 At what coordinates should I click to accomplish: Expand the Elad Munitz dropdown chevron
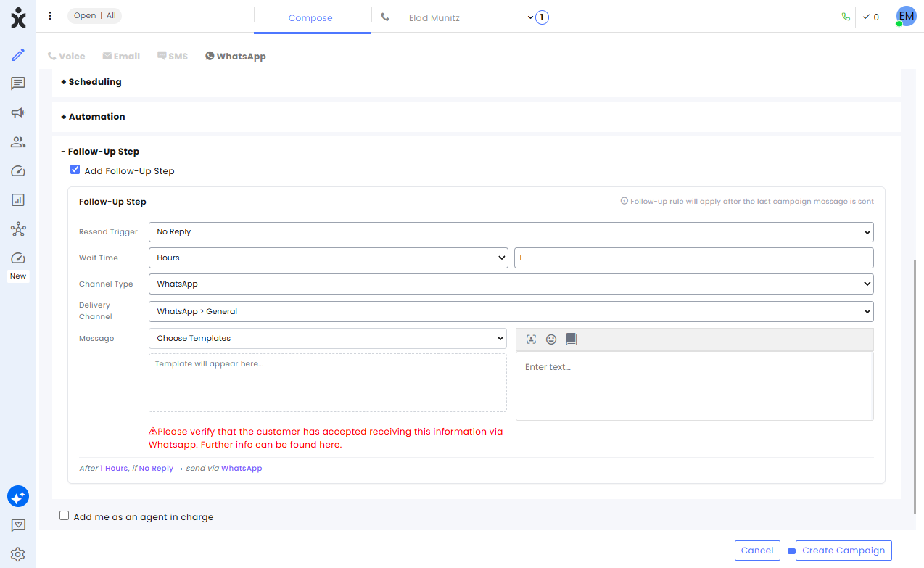(530, 17)
